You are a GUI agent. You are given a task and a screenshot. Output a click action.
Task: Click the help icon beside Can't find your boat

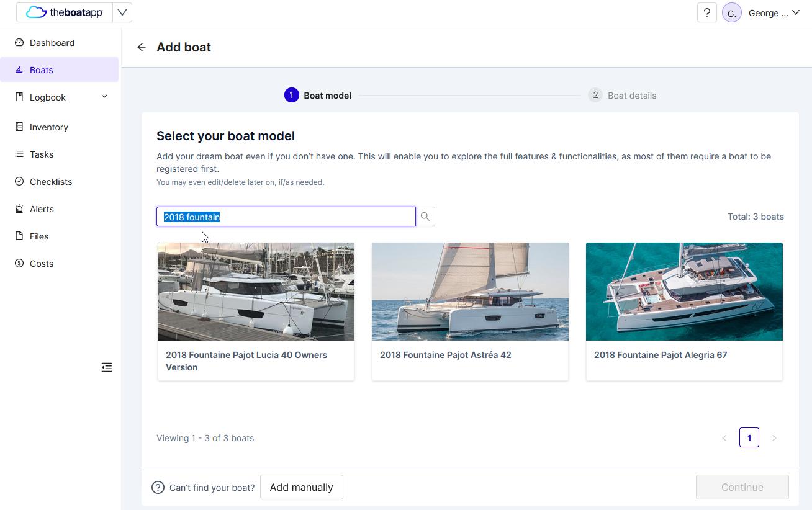[x=158, y=488]
